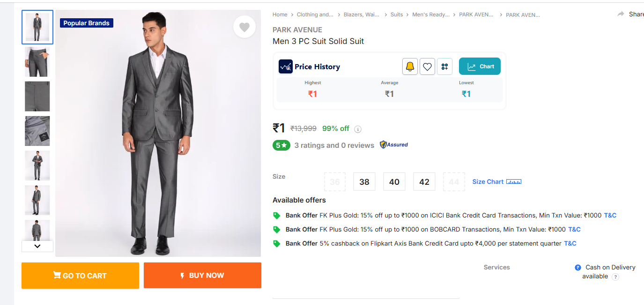644x305 pixels.
Task: Go to Home breadcrumb
Action: (280, 15)
